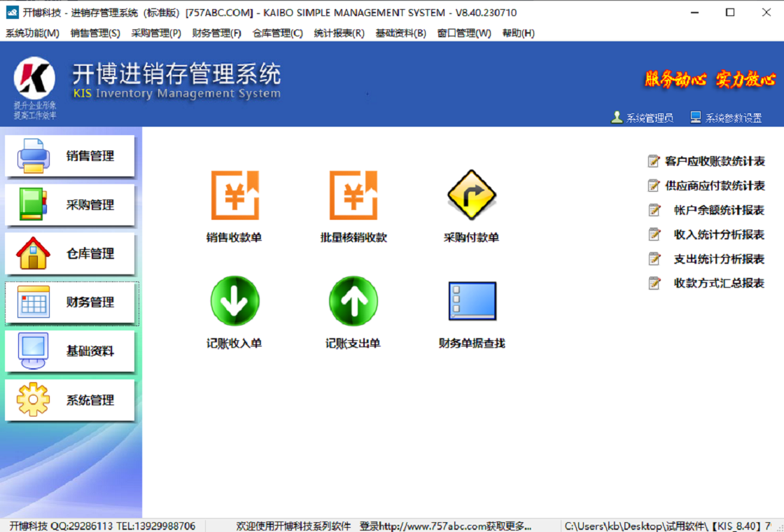Open the 销售收款单 icon
The image size is (784, 532).
[x=234, y=195]
